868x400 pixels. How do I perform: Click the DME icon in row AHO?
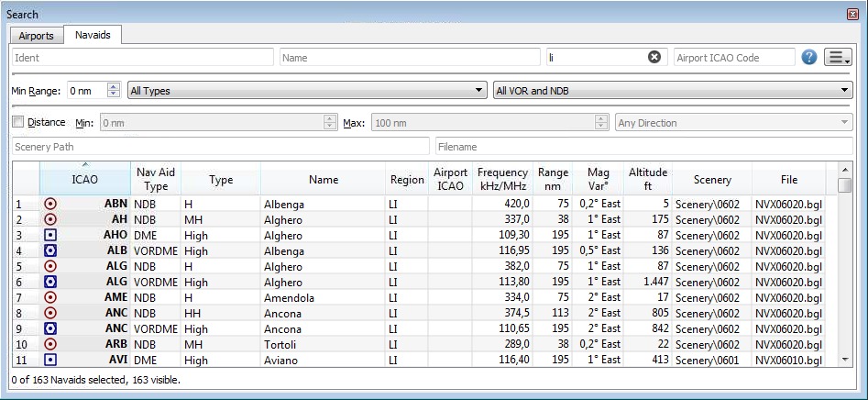point(50,235)
